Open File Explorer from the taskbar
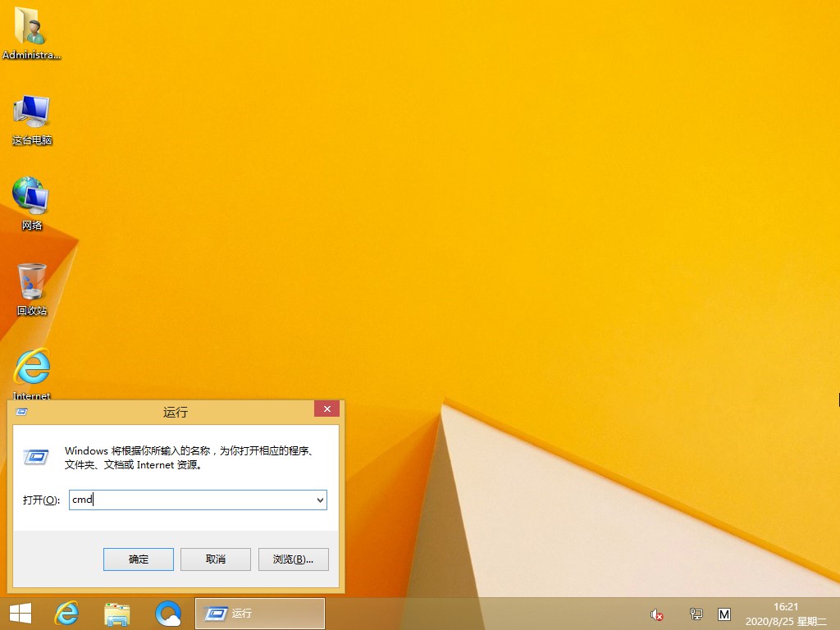This screenshot has width=840, height=630. [116, 613]
